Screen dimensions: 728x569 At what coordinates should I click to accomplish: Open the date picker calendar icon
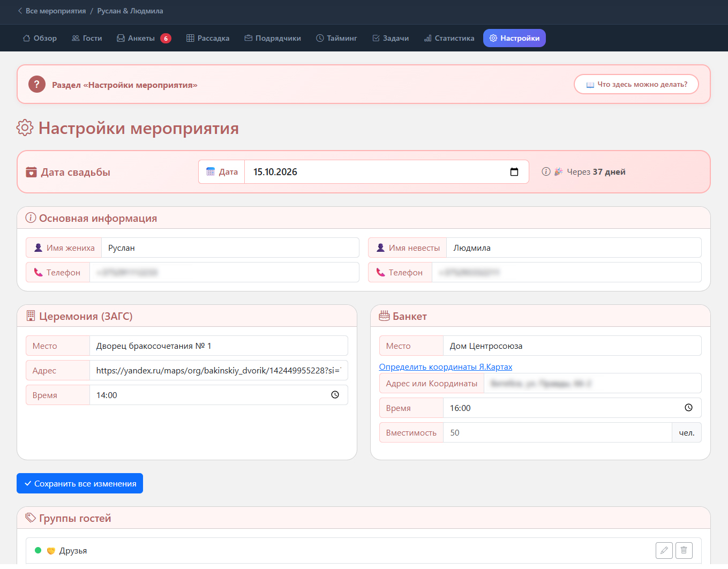514,172
